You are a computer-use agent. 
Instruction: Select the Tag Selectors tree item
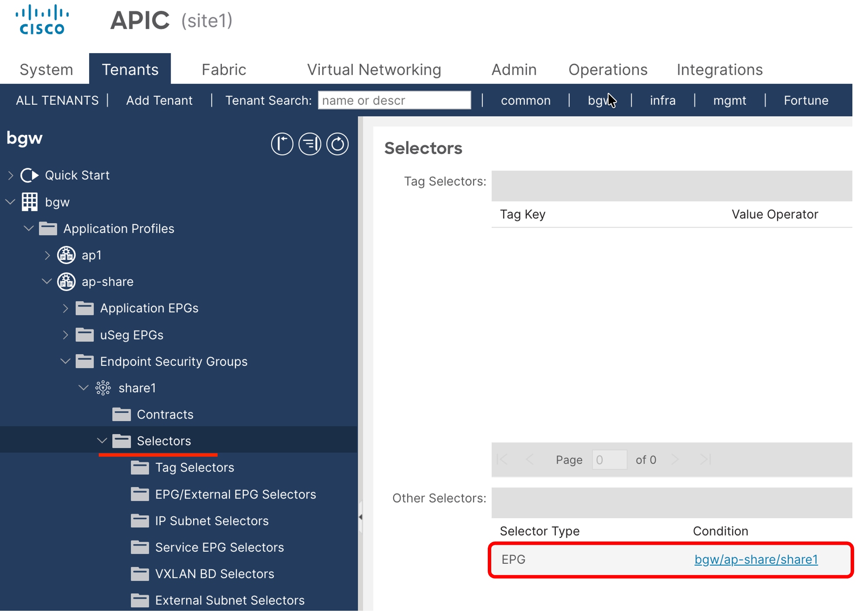194,467
